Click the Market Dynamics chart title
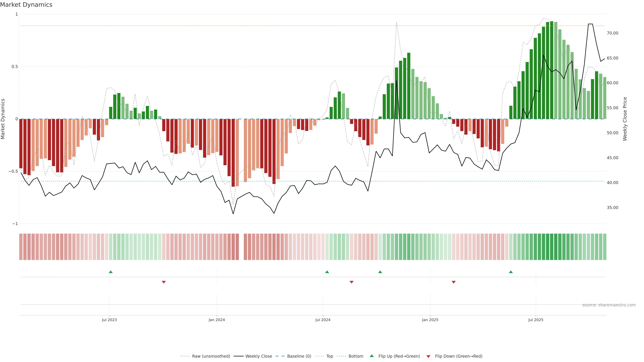The height and width of the screenshot is (362, 644). point(26,5)
